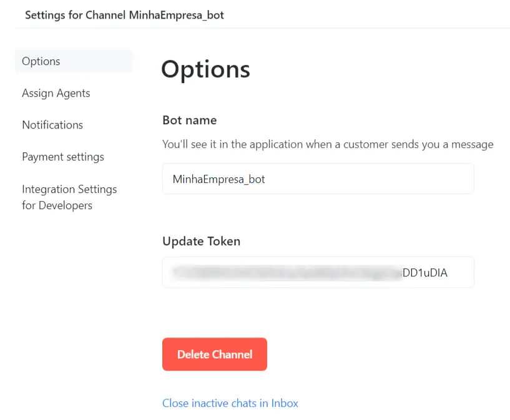This screenshot has width=510, height=420.
Task: Click the large Options page heading
Action: (205, 69)
